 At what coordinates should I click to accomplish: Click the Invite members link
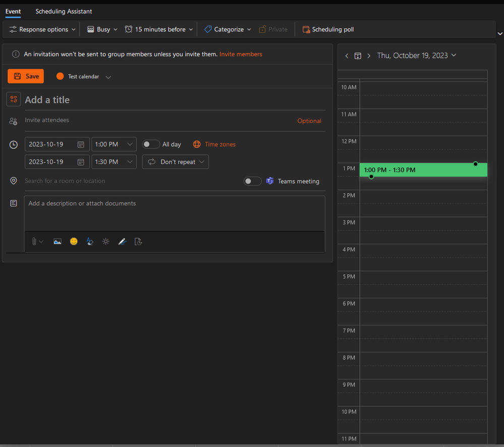tap(241, 54)
